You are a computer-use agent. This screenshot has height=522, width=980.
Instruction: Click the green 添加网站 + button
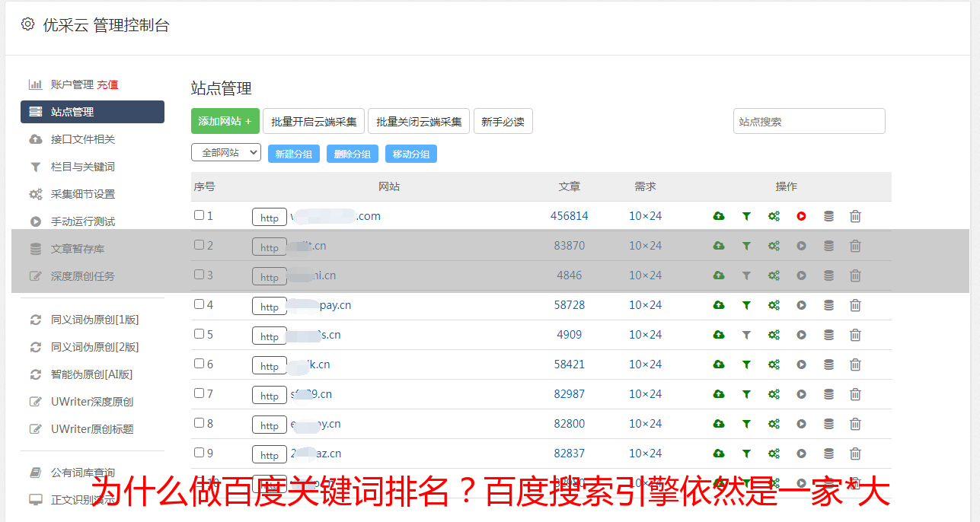click(x=225, y=121)
